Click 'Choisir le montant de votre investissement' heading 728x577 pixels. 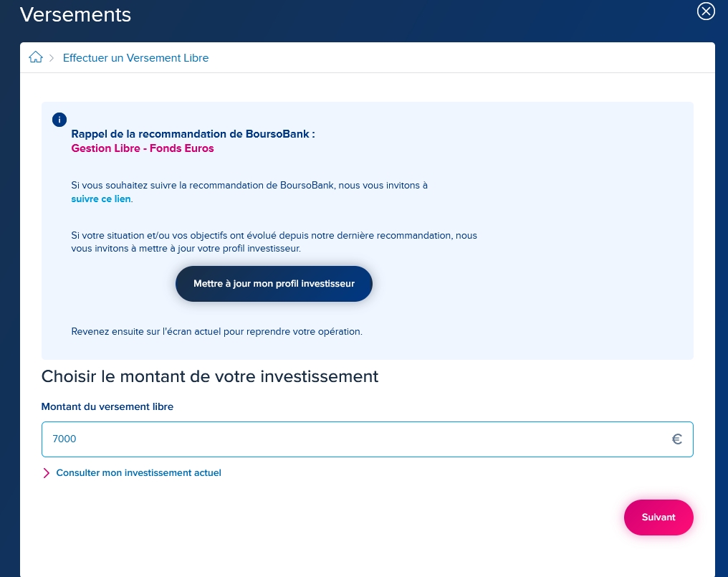(210, 376)
